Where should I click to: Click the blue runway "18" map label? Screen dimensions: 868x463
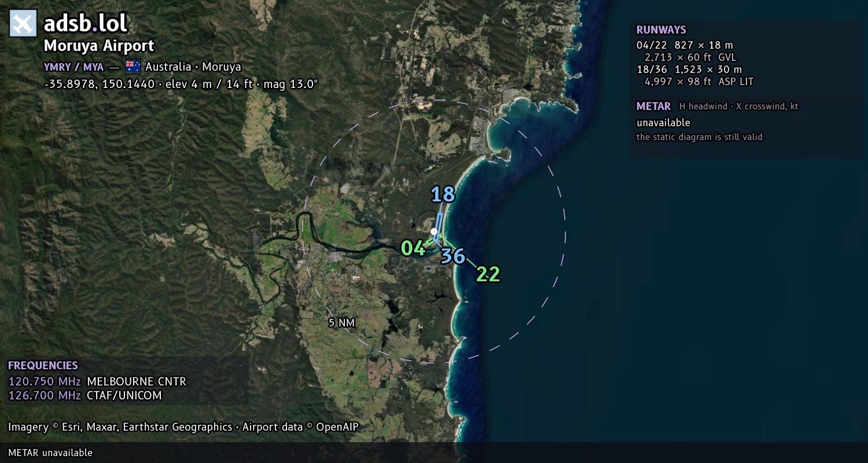tap(443, 195)
